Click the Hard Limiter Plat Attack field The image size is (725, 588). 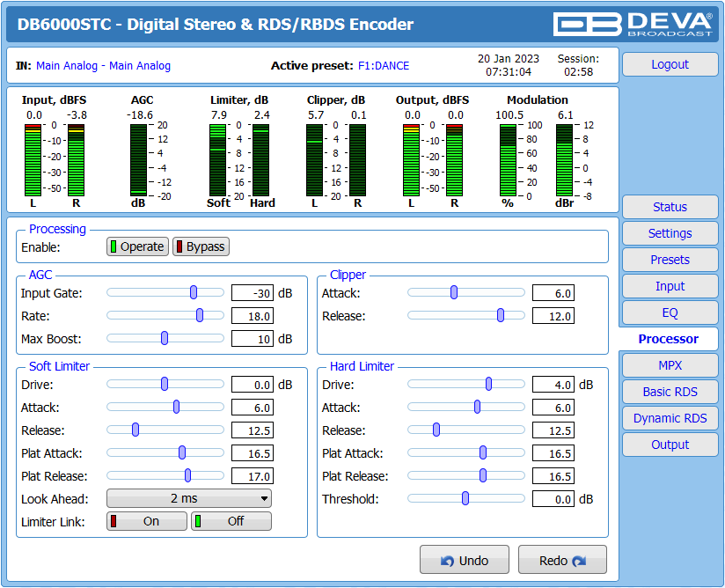[x=553, y=453]
